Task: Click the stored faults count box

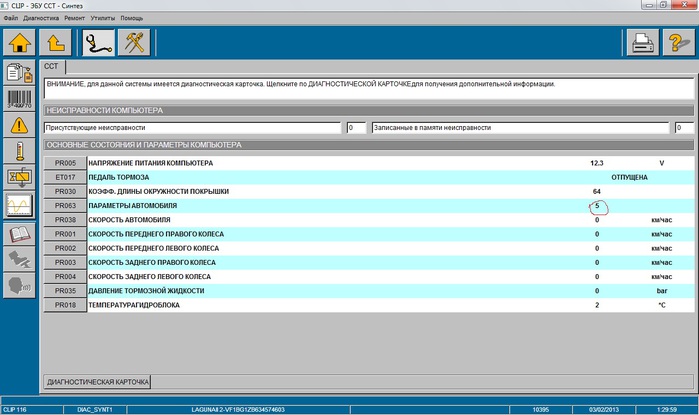Action: [684, 128]
